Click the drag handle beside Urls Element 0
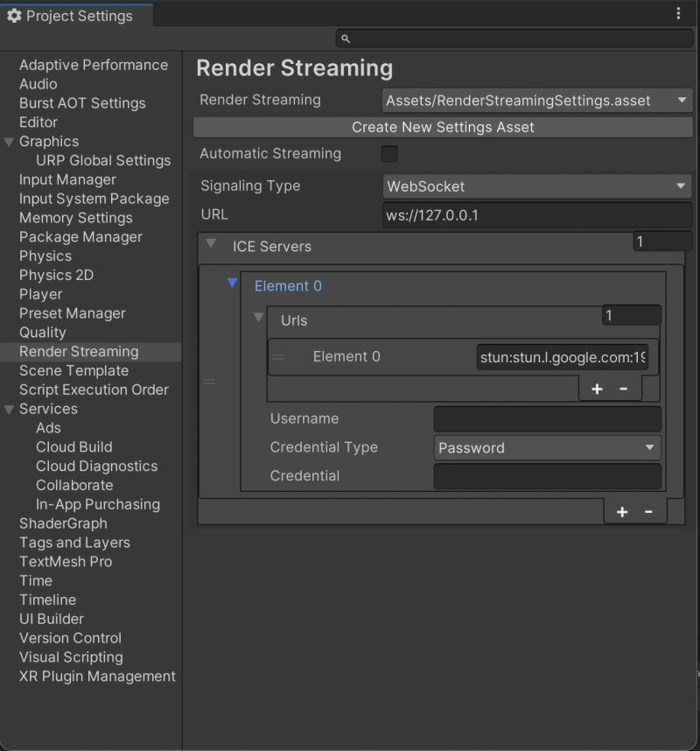 [x=278, y=356]
